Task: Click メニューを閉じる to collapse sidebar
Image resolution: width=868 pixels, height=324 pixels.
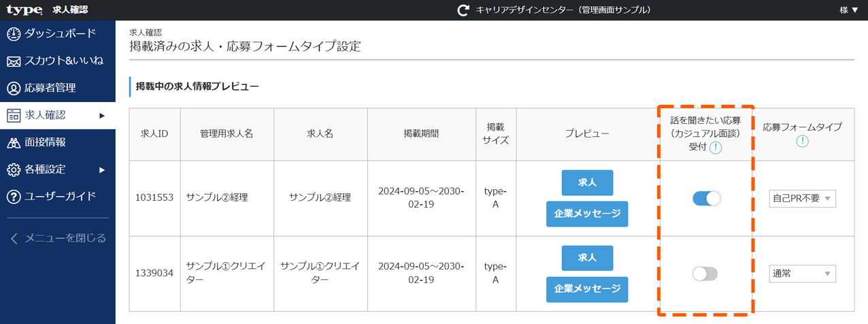Action: [x=65, y=238]
